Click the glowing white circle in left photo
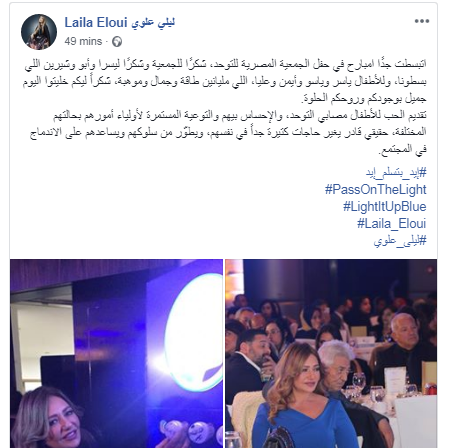Screen dimensions: 449x448 pos(193,332)
